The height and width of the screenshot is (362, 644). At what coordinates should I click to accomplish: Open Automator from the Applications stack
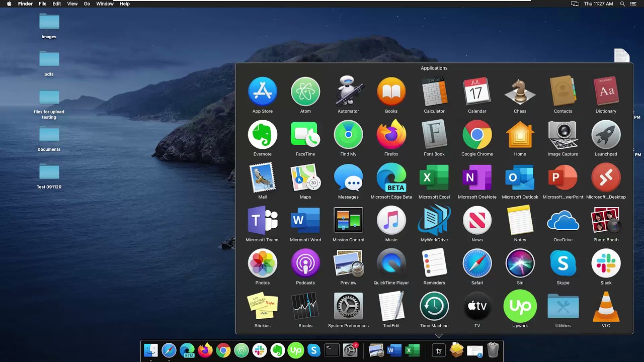[x=348, y=92]
